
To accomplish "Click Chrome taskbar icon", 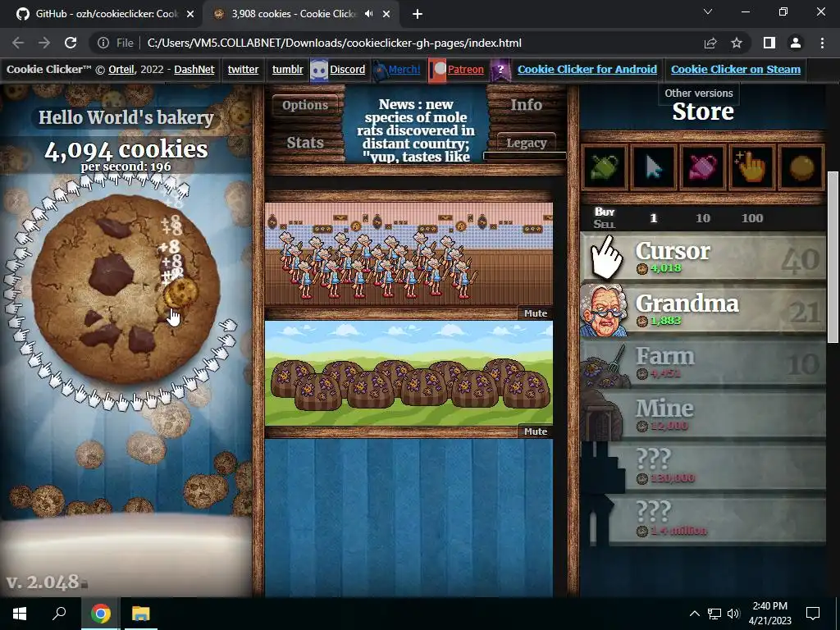I will coord(101,614).
